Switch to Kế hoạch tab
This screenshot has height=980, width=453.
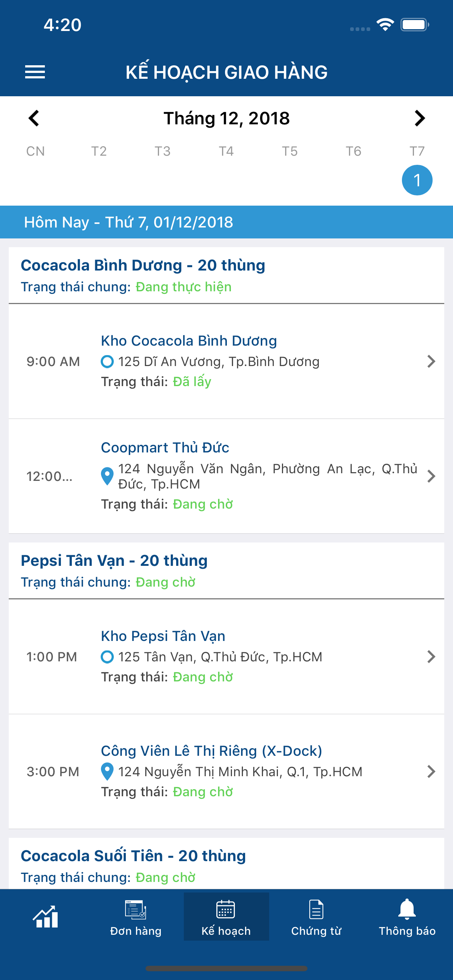(226, 917)
